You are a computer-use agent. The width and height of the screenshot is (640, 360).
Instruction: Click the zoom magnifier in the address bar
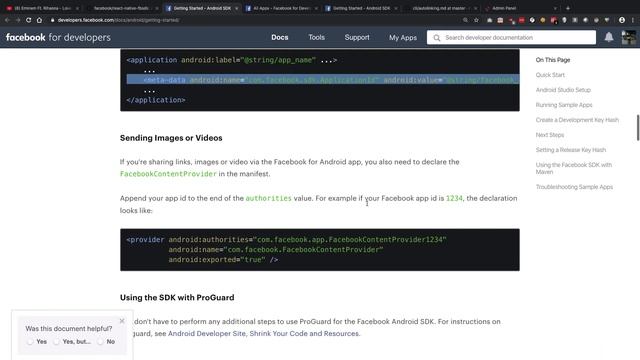coord(465,20)
